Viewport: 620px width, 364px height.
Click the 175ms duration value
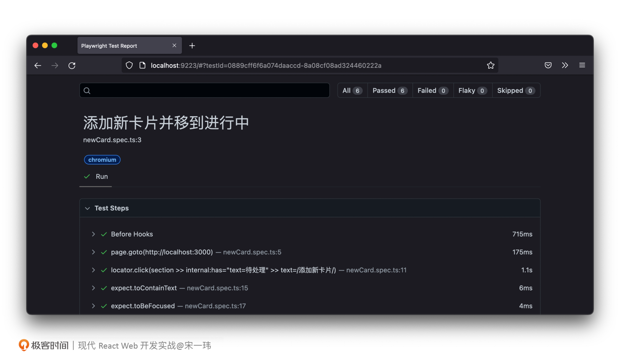pyautogui.click(x=522, y=252)
